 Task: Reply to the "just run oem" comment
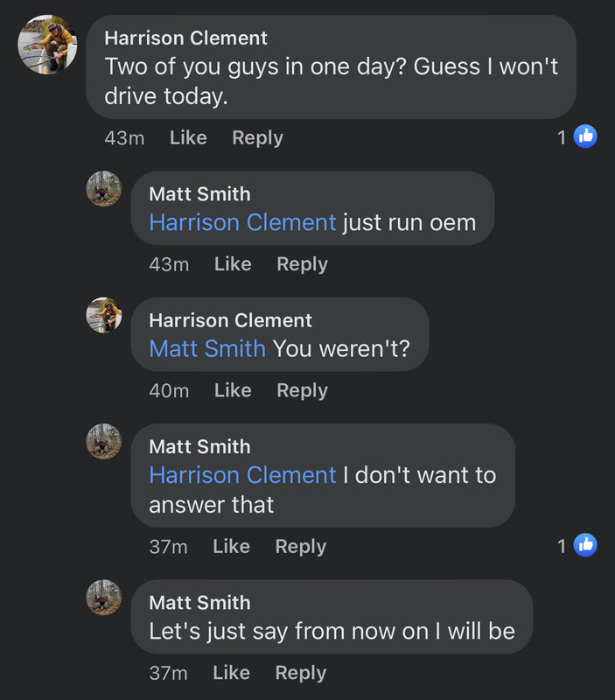tap(302, 264)
